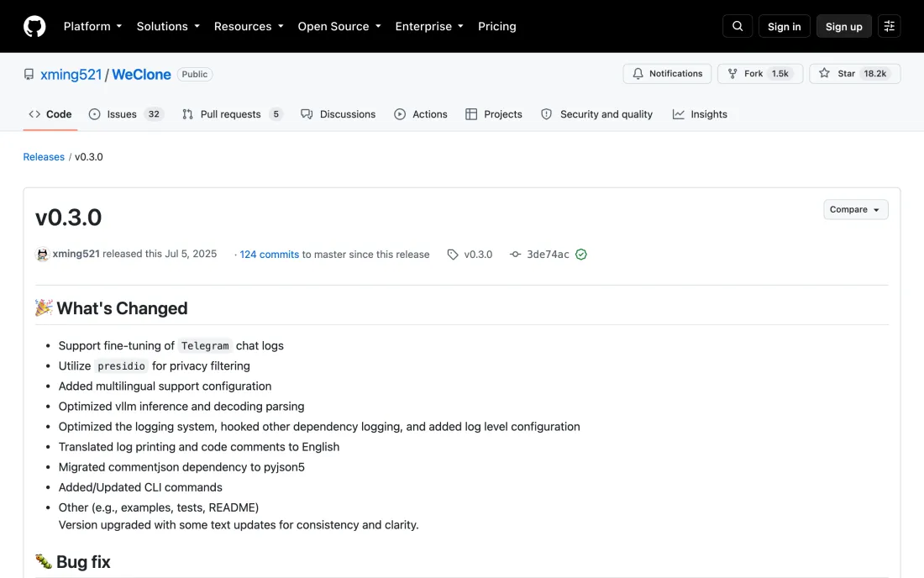This screenshot has height=578, width=924.
Task: Open the GitHub home logo
Action: click(x=34, y=27)
